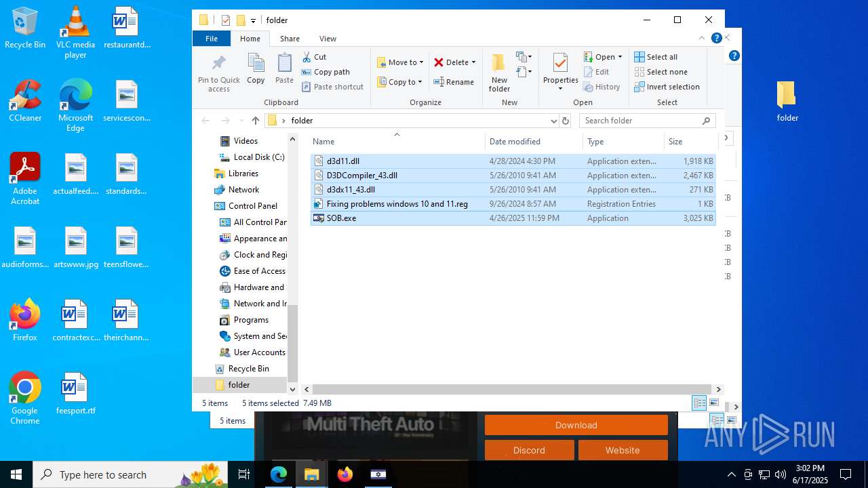Click Copy path in Clipboard group
This screenshot has height=488, width=868.
(325, 72)
